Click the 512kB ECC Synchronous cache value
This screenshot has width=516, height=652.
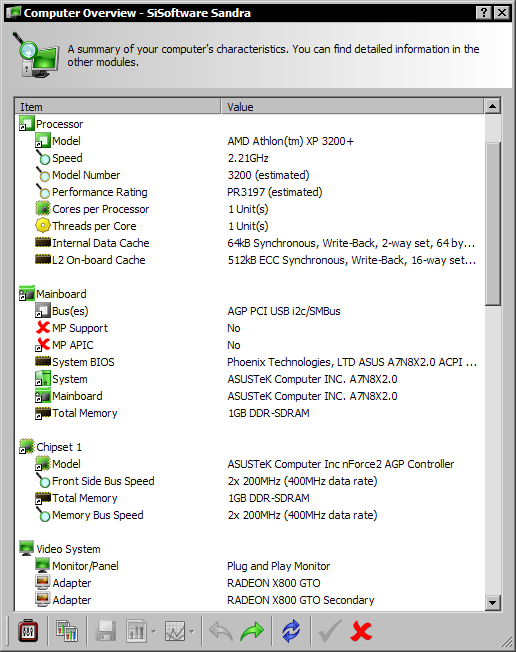[351, 260]
